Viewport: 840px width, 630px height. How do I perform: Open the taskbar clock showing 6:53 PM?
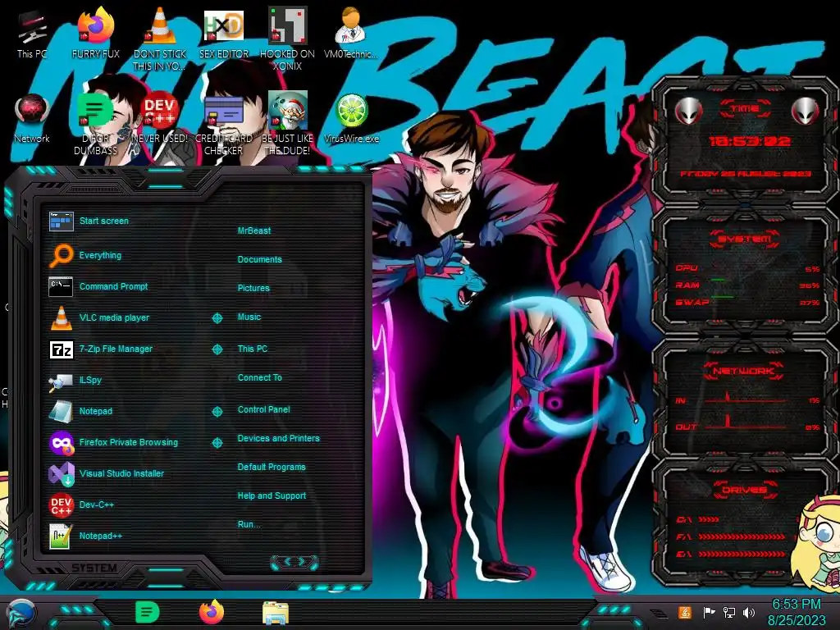point(797,612)
